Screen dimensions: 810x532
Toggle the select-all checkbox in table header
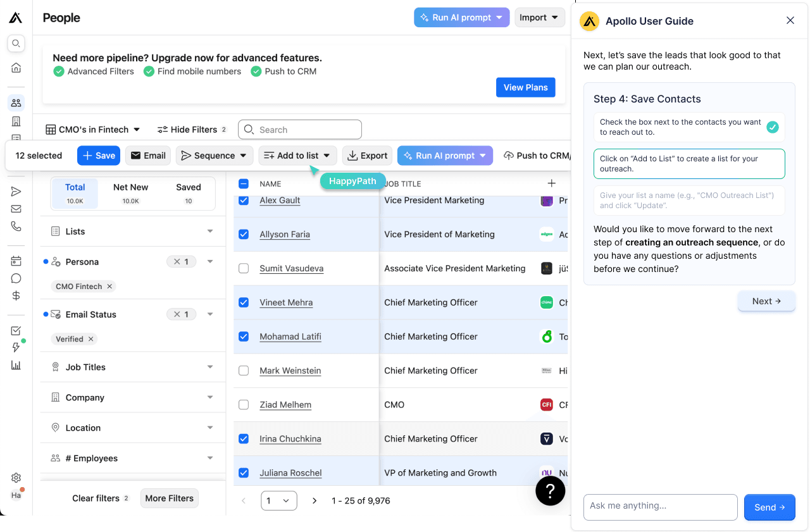click(244, 184)
